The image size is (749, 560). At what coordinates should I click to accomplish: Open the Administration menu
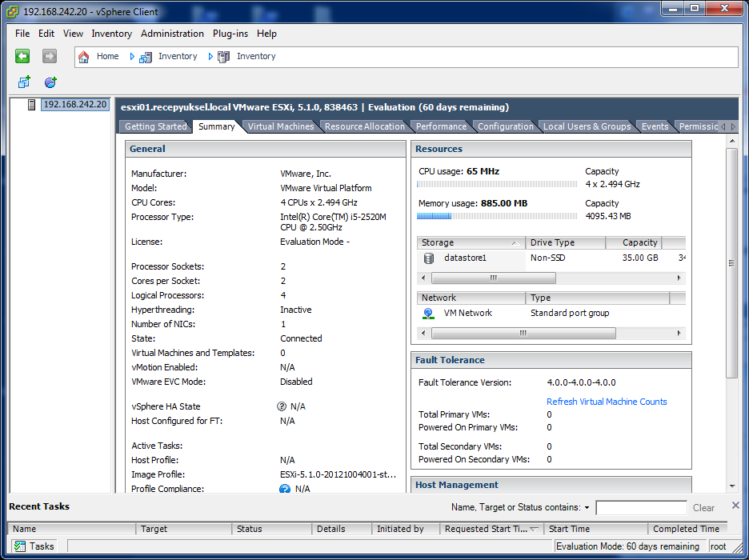(x=172, y=34)
